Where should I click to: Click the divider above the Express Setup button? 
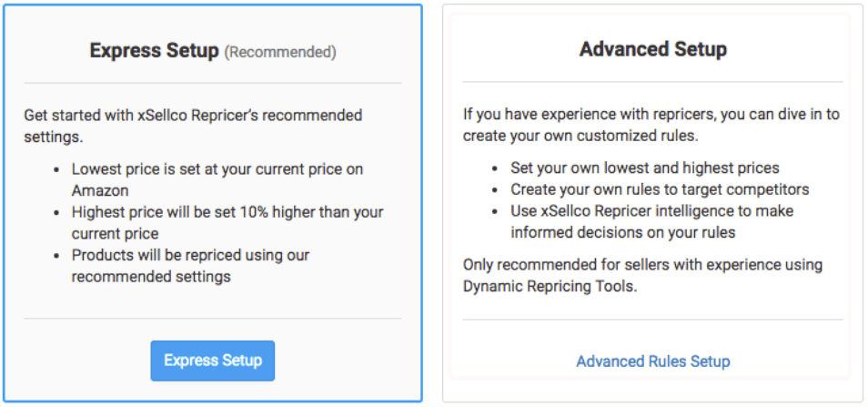click(x=212, y=319)
